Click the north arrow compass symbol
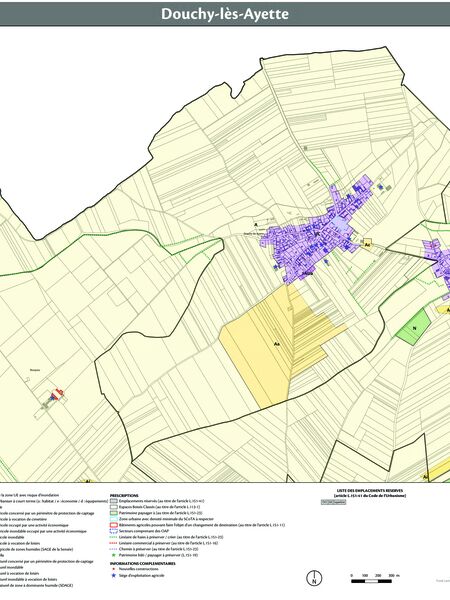The width and height of the screenshot is (450, 600). click(314, 578)
